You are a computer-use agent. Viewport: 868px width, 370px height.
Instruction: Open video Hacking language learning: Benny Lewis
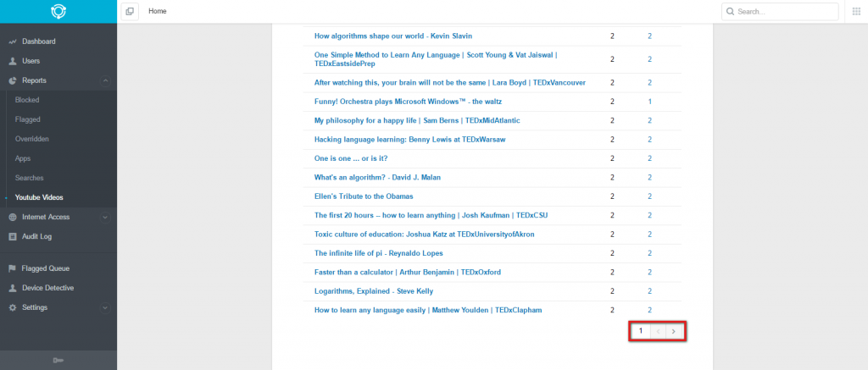tap(409, 140)
